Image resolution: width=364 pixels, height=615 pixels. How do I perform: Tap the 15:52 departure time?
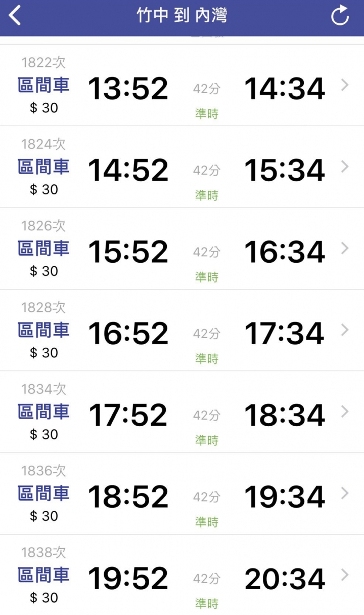coord(128,252)
